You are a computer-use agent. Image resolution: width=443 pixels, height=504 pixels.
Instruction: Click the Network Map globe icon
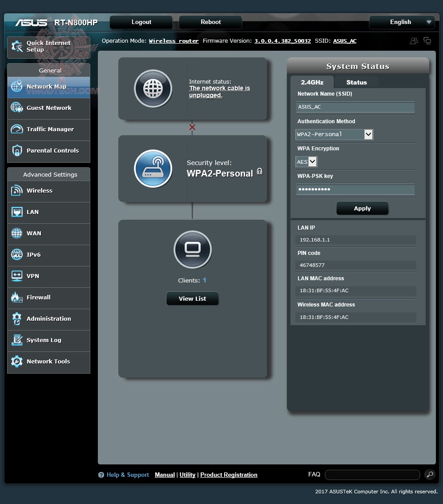(x=17, y=86)
